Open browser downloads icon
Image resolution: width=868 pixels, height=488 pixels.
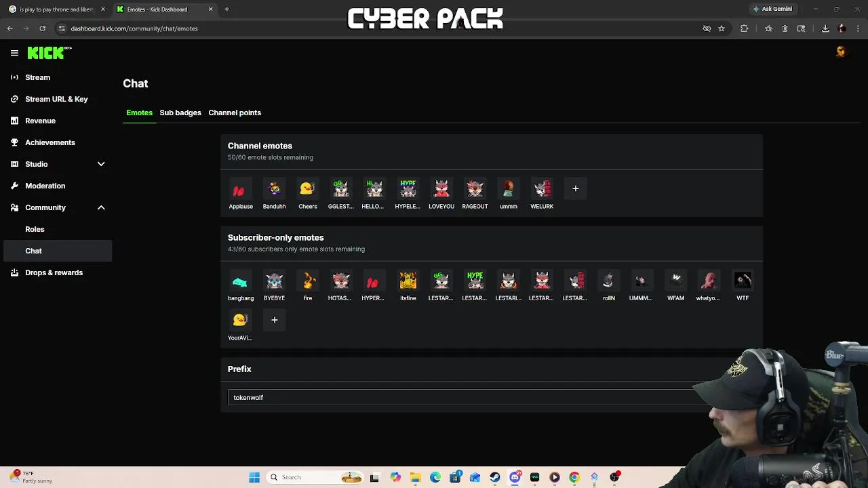[x=825, y=28]
